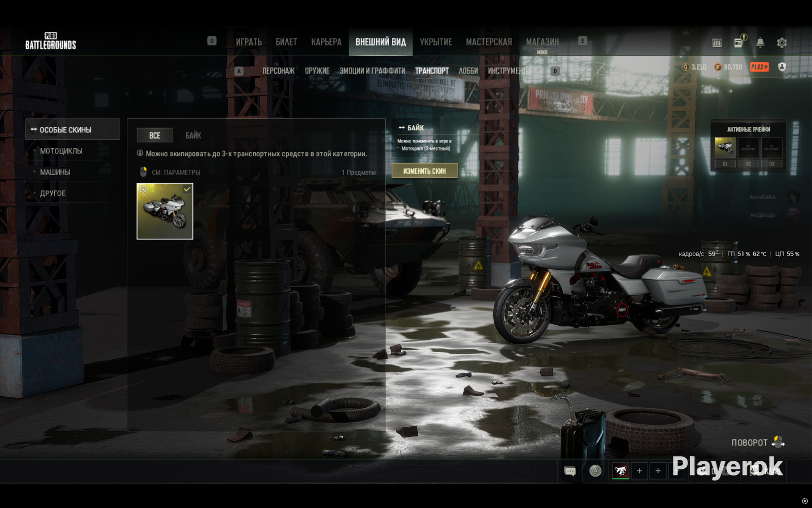Click the radar icon in the bottom bar
The width and height of the screenshot is (812, 508).
coord(595,471)
